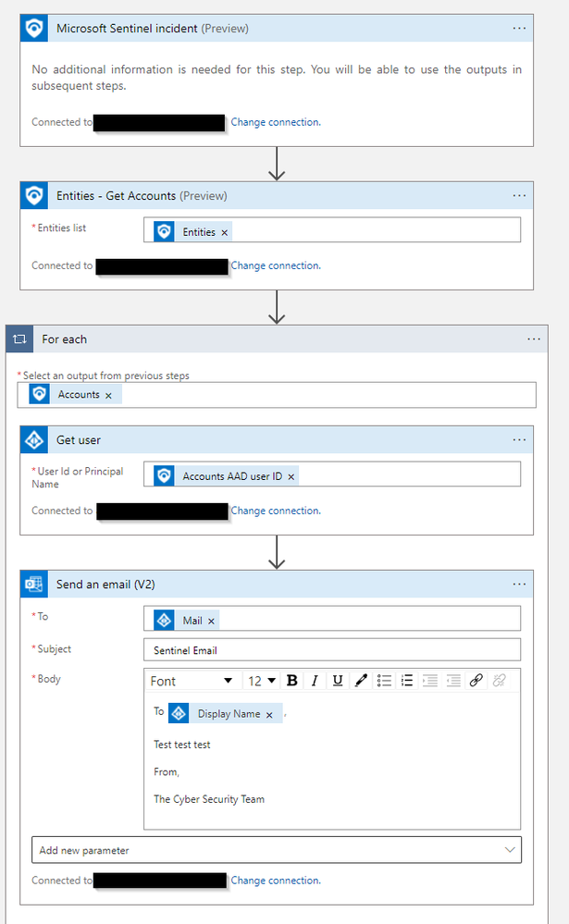Remove the Mail token from To field
The height and width of the screenshot is (924, 569).
click(211, 622)
